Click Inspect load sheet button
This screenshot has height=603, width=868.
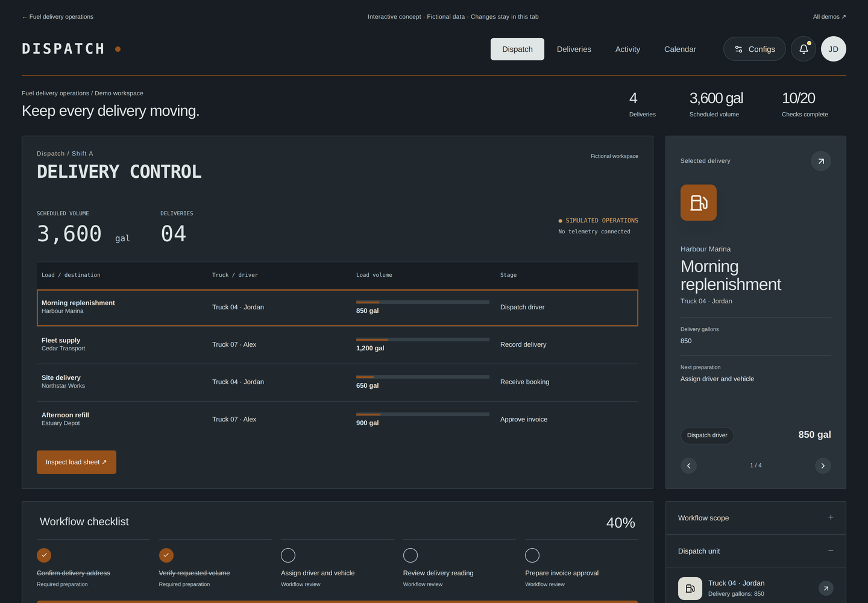(x=77, y=462)
